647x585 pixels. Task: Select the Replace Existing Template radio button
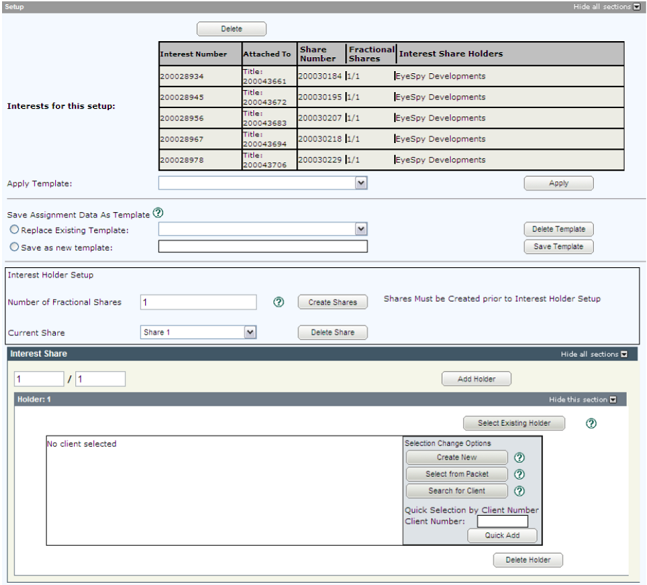14,229
